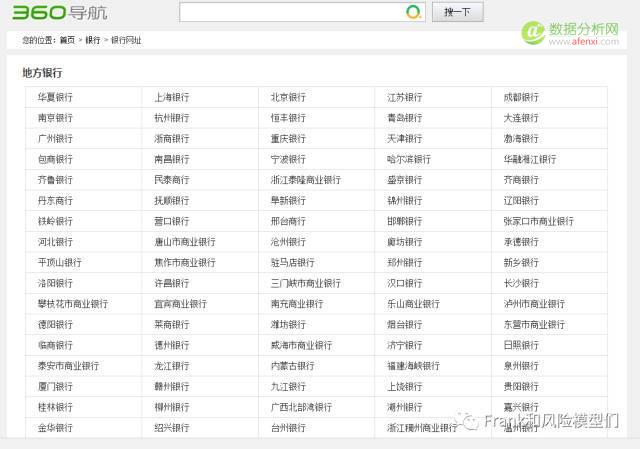Open 乐山商业银行 link
Image resolution: width=640 pixels, height=449 pixels.
tap(413, 304)
